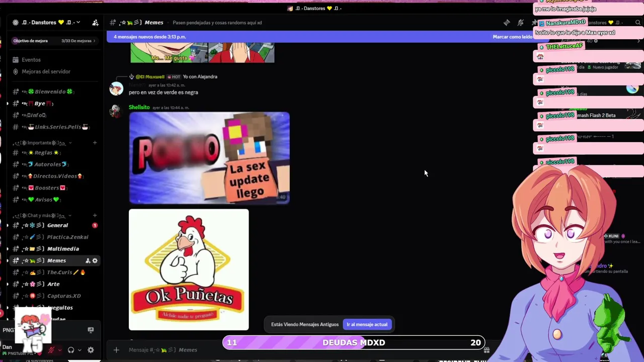Open The.Curis channel
Viewport: 644px width, 362px height.
(55, 273)
